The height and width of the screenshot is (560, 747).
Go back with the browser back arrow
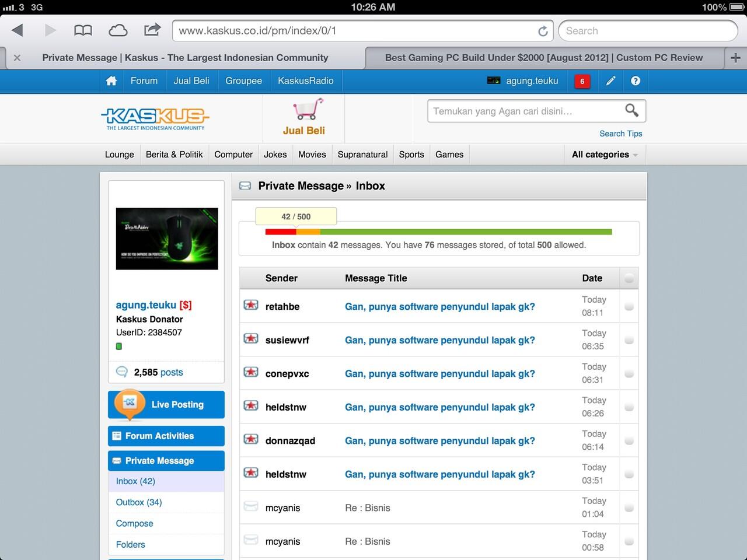coord(17,30)
